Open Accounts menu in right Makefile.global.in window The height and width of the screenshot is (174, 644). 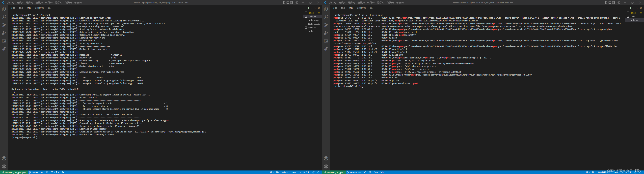(326, 159)
